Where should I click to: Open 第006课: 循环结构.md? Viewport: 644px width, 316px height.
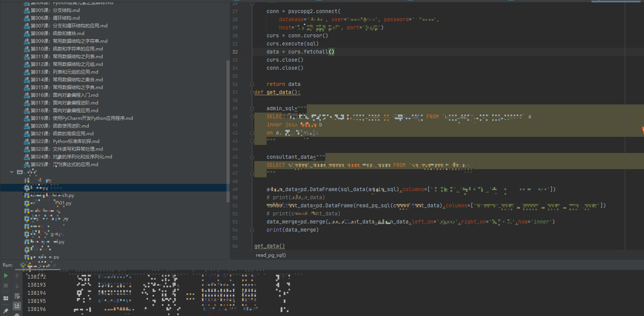click(x=55, y=18)
